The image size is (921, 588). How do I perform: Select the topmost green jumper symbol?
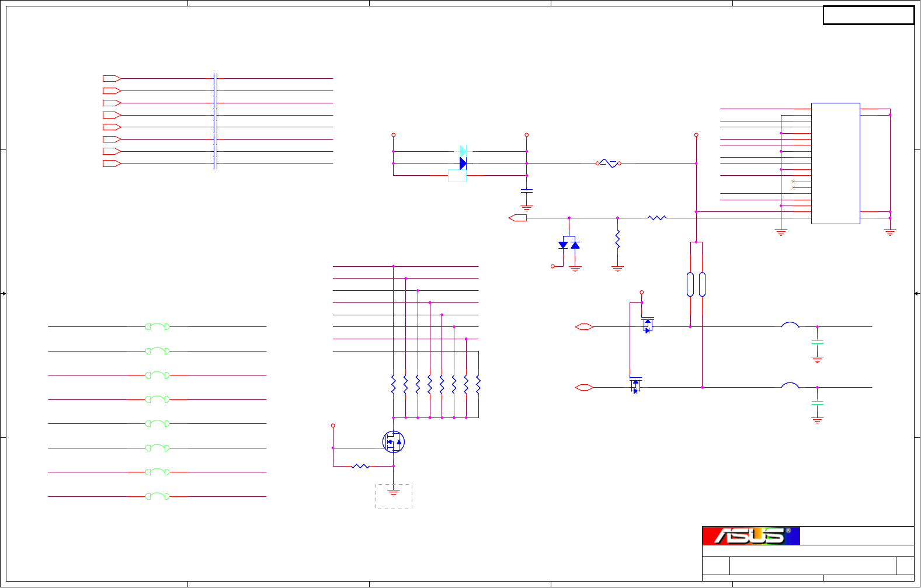click(x=157, y=326)
